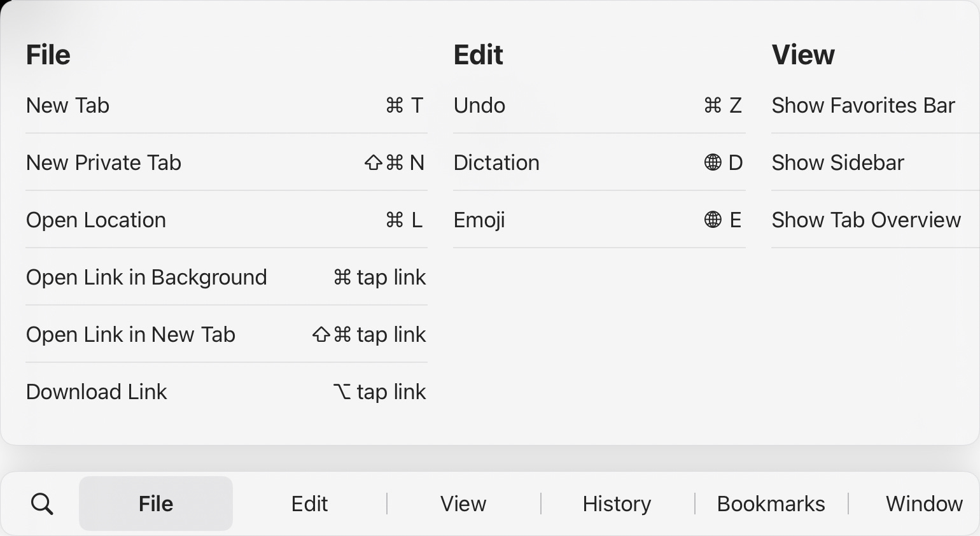Screen dimensions: 980x536
Task: Click the highlighted File tab
Action: (156, 503)
